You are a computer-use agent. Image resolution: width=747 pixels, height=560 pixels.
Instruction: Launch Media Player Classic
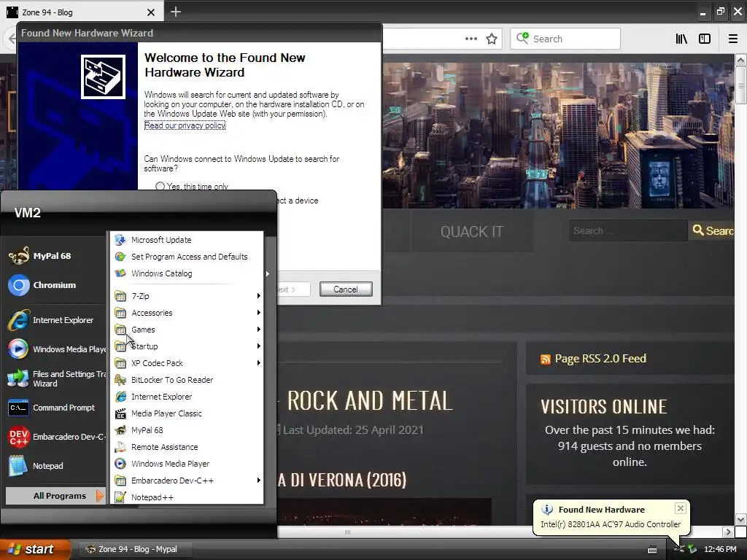click(187, 413)
